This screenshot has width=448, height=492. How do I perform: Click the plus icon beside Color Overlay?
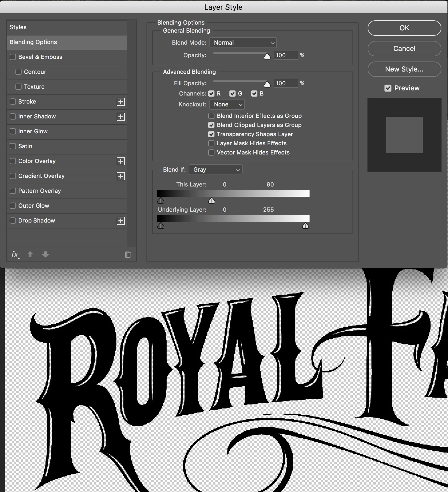pyautogui.click(x=121, y=161)
